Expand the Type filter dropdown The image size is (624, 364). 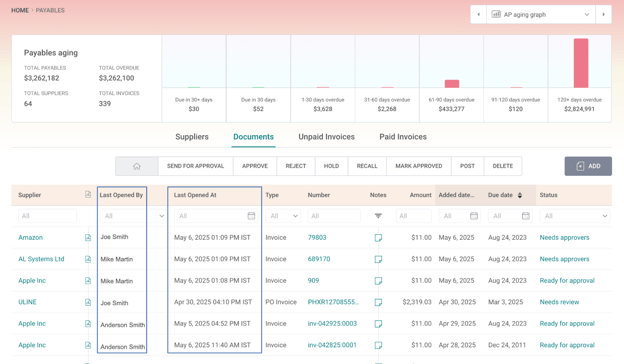coord(295,216)
